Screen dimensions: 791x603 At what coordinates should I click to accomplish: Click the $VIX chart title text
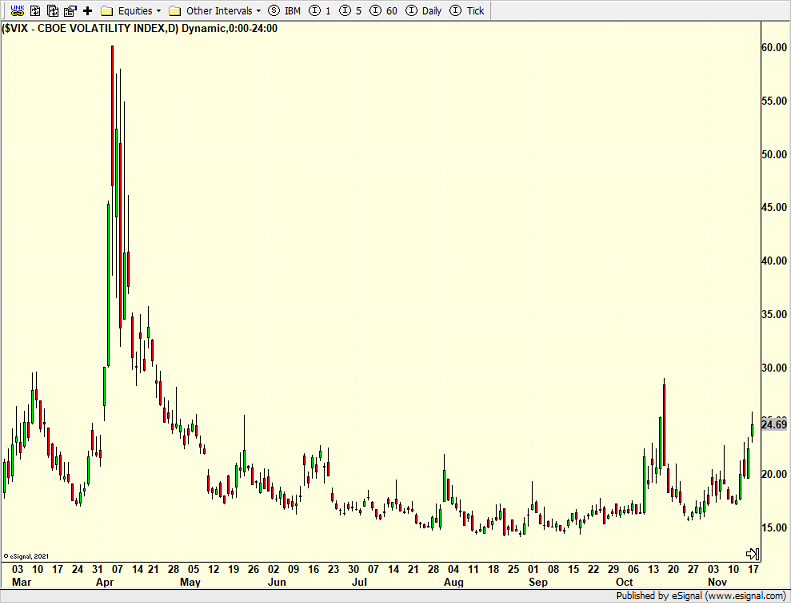[x=140, y=28]
